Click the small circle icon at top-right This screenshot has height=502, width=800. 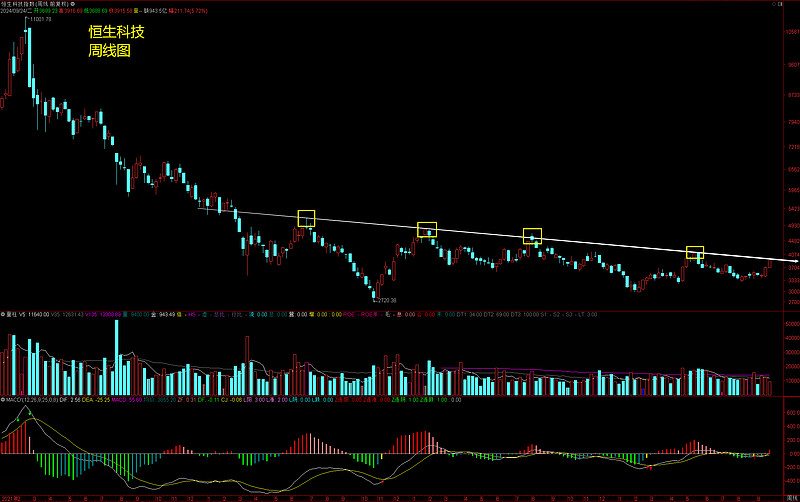[774, 4]
